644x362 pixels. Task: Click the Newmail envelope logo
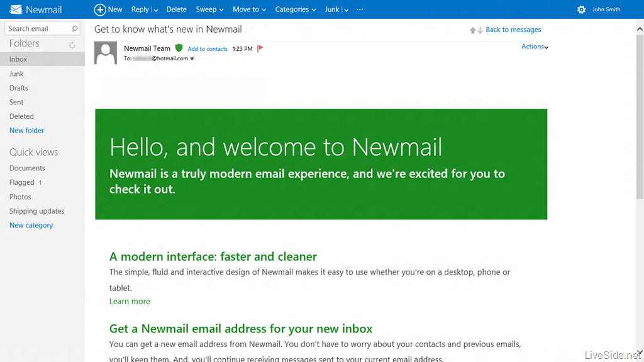pos(16,9)
